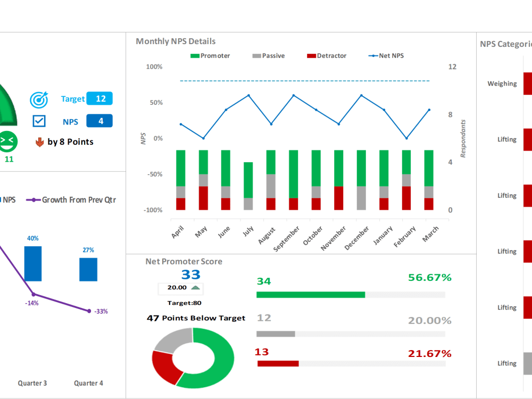Click the green 56.67% progress bar
532x399 pixels.
(x=311, y=294)
